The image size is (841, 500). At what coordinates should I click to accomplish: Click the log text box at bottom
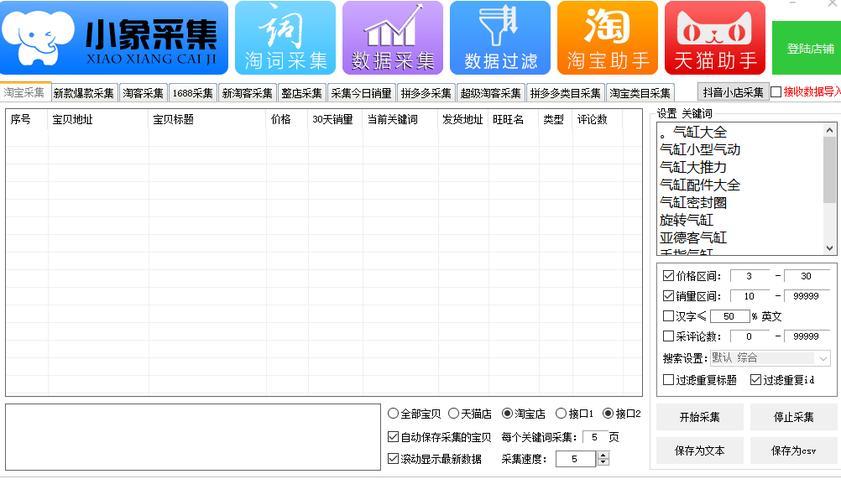coord(193,437)
